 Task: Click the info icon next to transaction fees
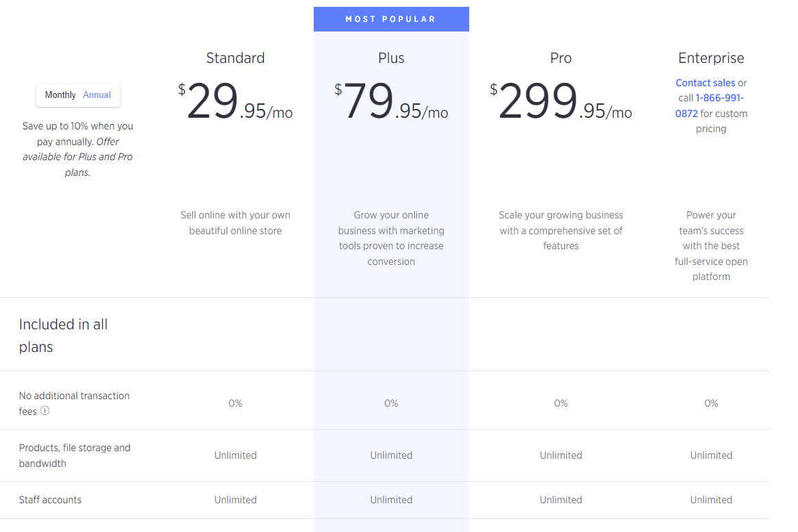45,411
